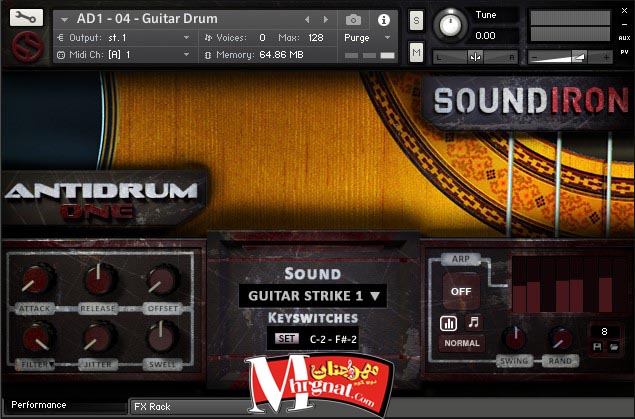Click the output routing icon beside Output
The height and width of the screenshot is (419, 635).
(61, 38)
